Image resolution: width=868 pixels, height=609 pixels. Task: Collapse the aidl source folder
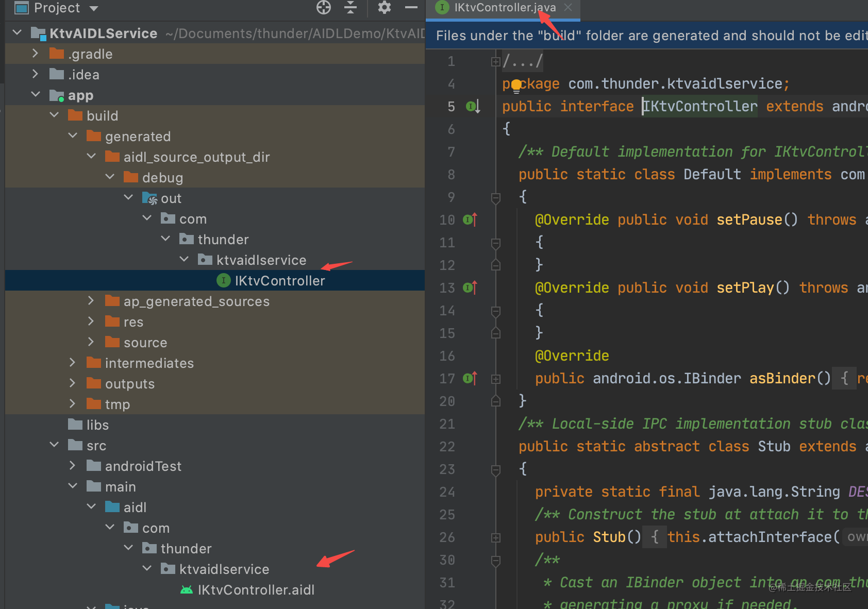[x=91, y=507]
